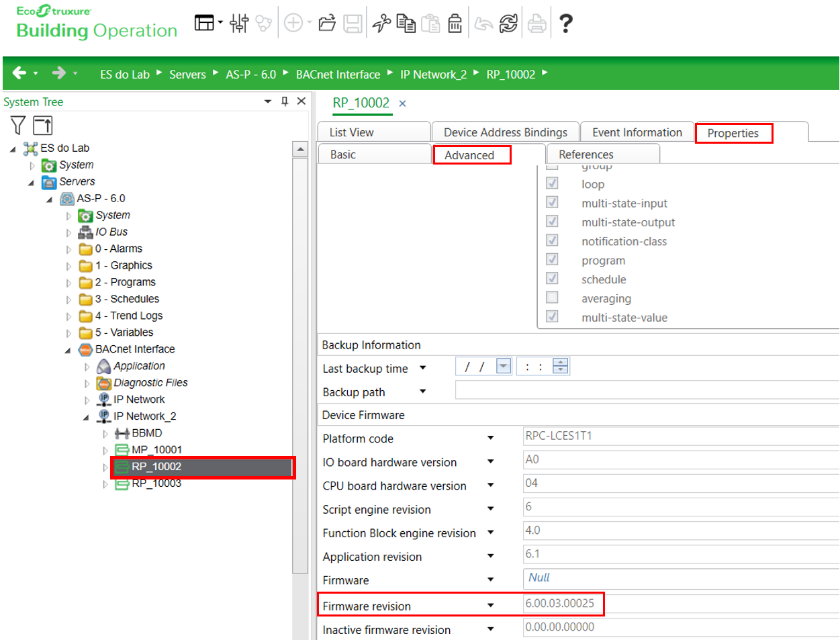Screen dimensions: 840x640
Task: Open the Last backup time date picker dropdown
Action: point(504,366)
